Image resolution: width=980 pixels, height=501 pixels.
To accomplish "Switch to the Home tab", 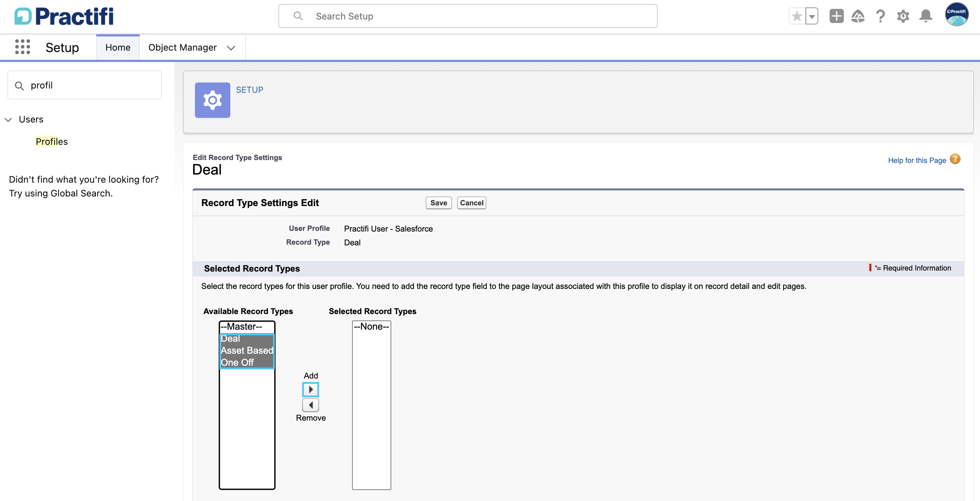I will click(x=117, y=47).
